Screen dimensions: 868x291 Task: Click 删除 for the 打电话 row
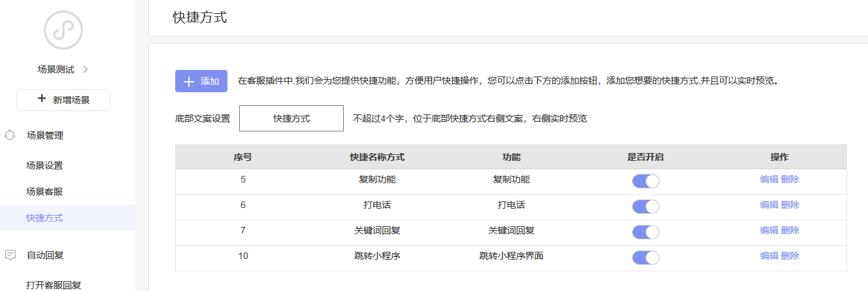click(x=790, y=205)
